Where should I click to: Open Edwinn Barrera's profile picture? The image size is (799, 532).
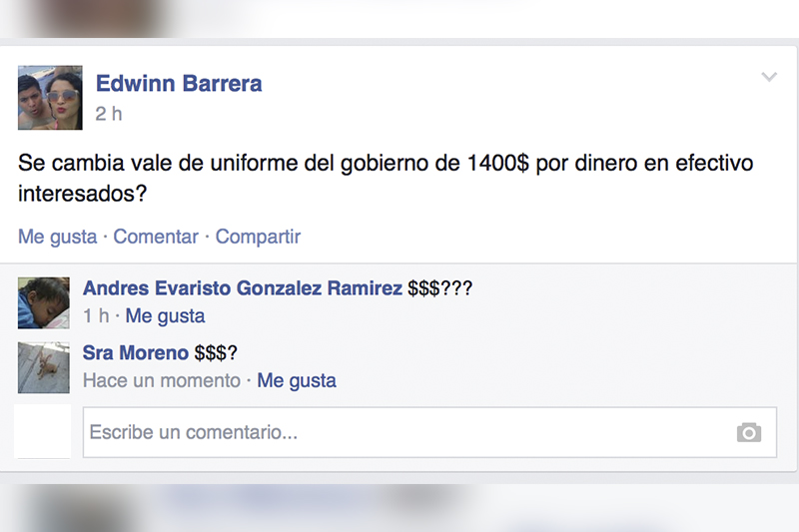(x=50, y=97)
